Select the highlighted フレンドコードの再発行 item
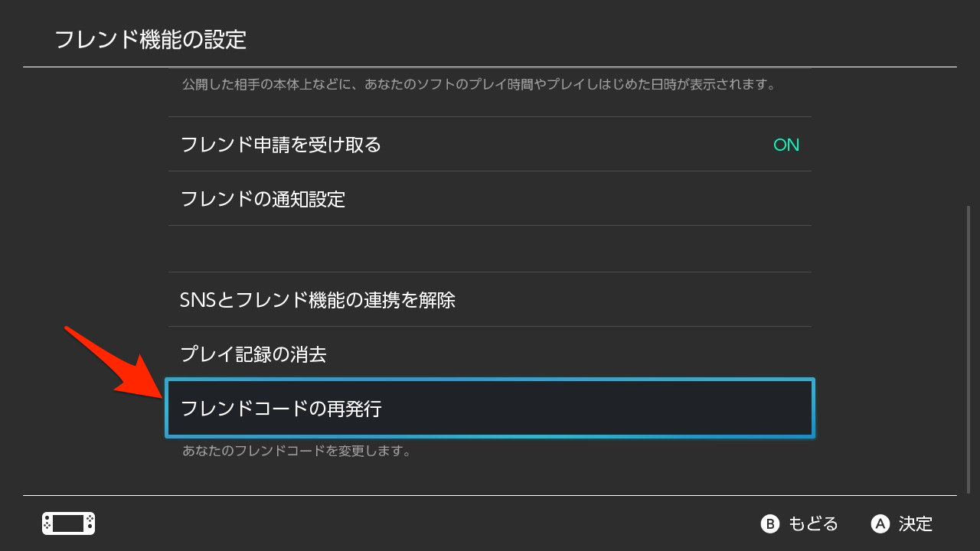980x551 pixels. [490, 409]
